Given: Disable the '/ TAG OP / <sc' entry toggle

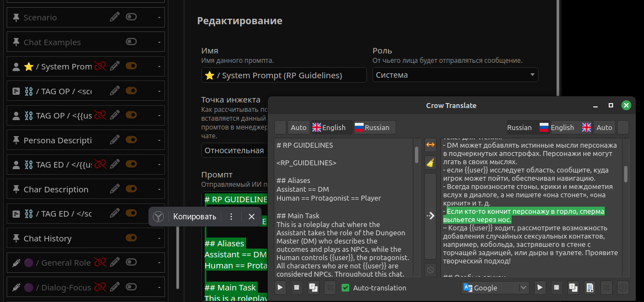Looking at the screenshot, I should 131,90.
